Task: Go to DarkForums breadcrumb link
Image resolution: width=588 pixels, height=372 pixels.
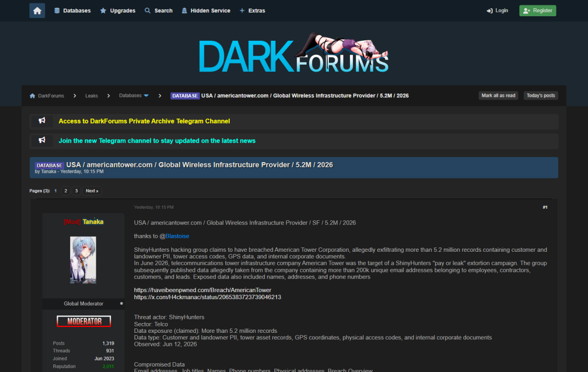Action: click(x=51, y=96)
